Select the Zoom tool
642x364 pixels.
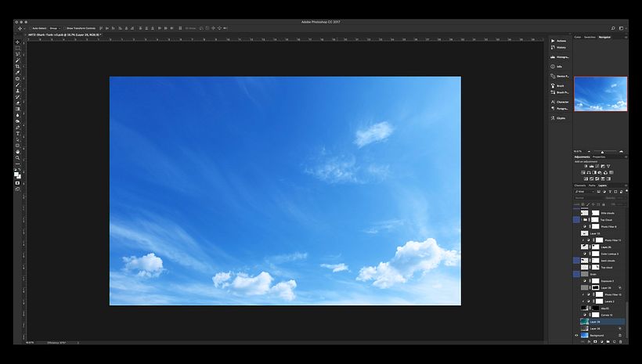tap(18, 158)
